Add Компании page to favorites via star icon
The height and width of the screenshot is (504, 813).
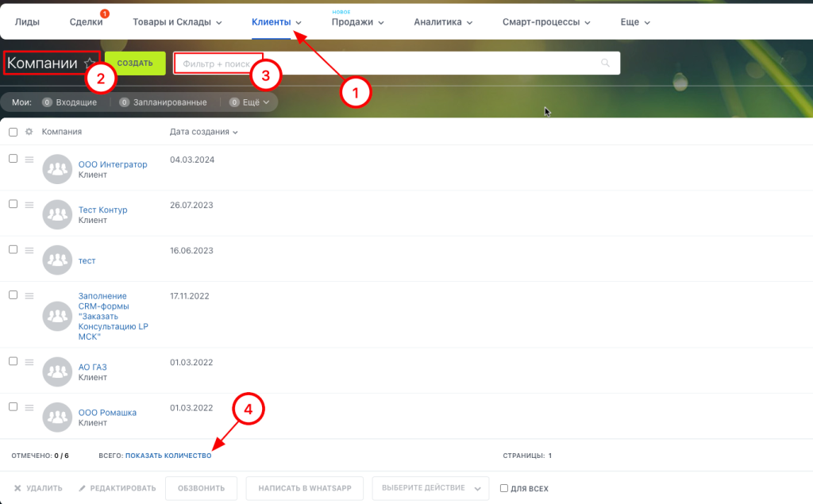89,61
